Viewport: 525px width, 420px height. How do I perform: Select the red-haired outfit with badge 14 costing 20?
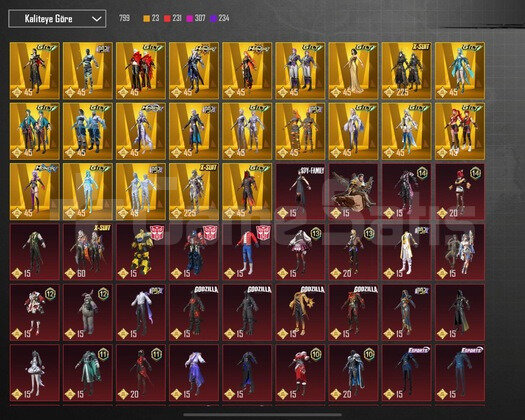[460, 192]
